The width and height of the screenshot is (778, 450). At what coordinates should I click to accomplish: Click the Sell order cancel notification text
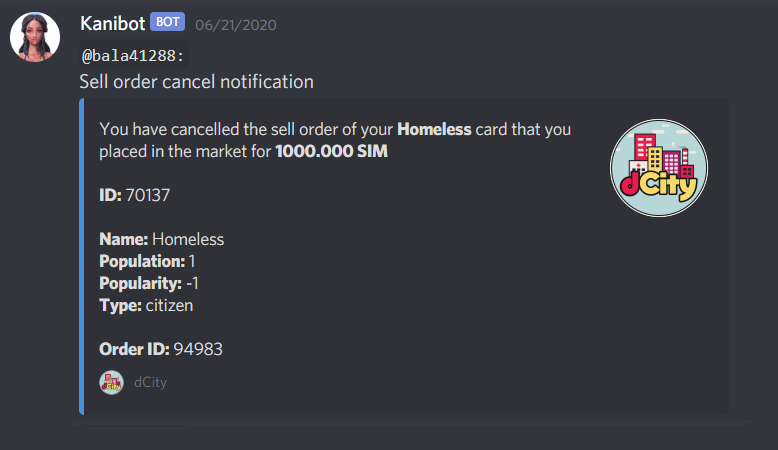pyautogui.click(x=196, y=82)
